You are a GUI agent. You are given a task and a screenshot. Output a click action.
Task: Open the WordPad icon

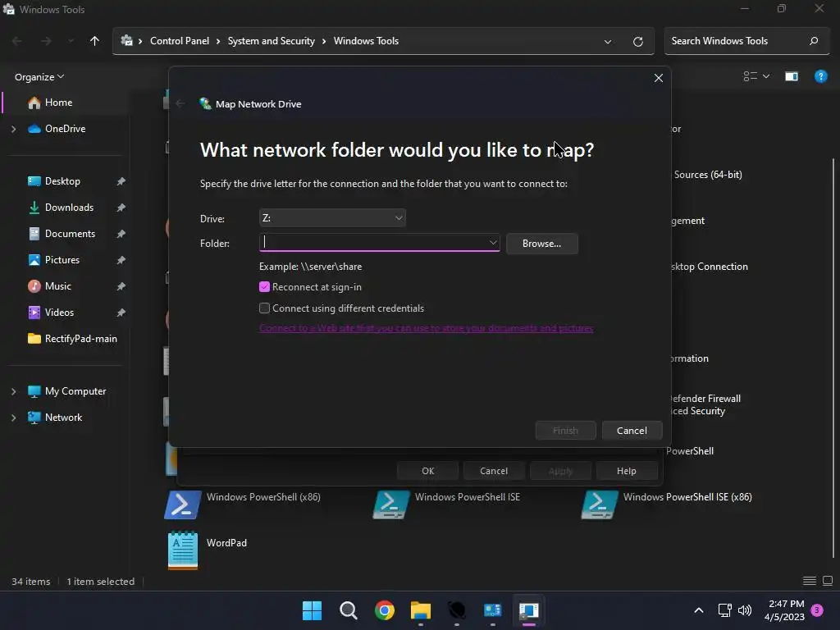point(183,550)
